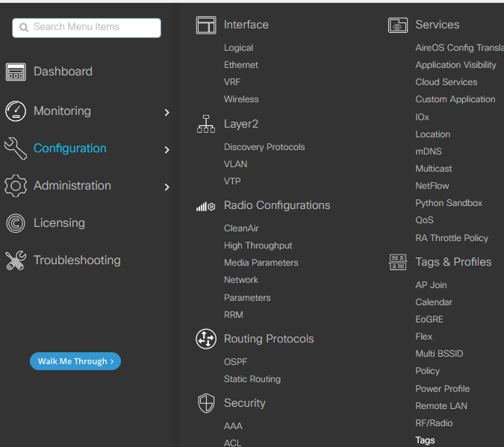Image resolution: width=504 pixels, height=447 pixels.
Task: Open Tags under Tags & Profiles
Action: [x=426, y=440]
